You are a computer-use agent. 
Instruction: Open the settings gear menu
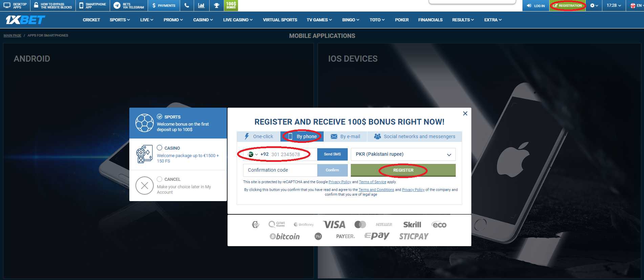[x=594, y=5]
